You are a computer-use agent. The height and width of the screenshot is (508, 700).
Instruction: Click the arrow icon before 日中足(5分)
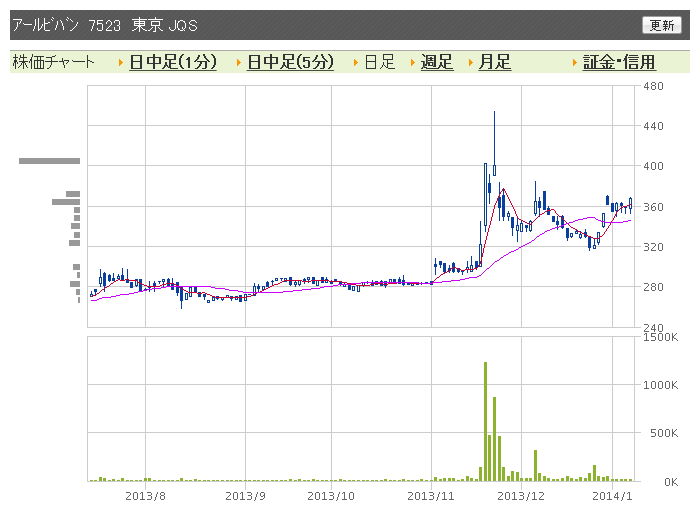[x=239, y=62]
